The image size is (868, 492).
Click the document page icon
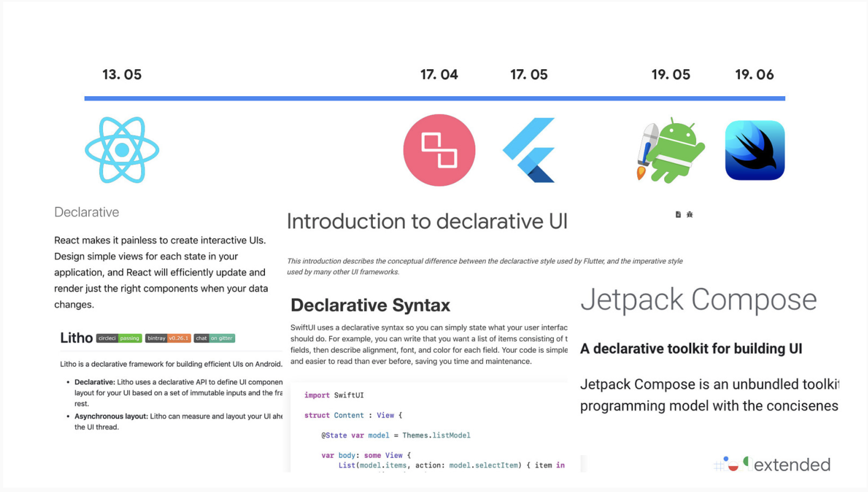coord(678,215)
